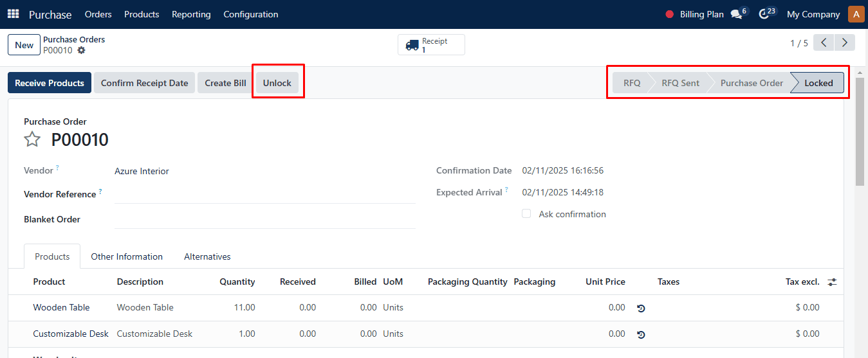The image size is (868, 358).
Task: Go to the next record arrow
Action: [x=845, y=43]
